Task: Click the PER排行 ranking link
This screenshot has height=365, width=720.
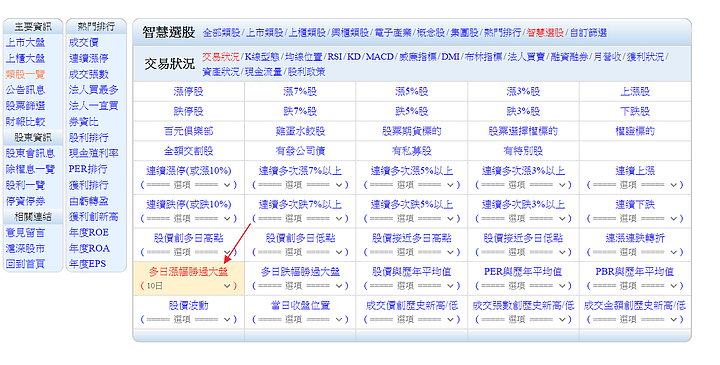Action: 88,169
